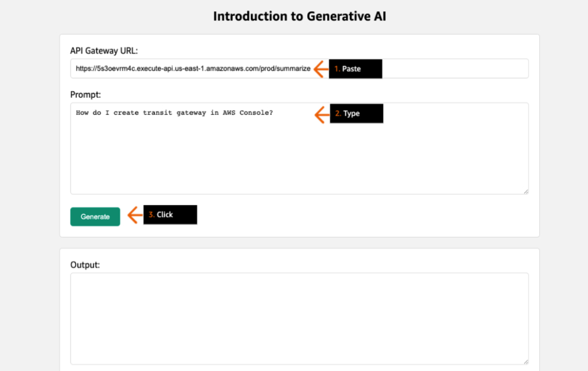
Task: Click the orange arrow pointing at the URL
Action: coord(320,69)
